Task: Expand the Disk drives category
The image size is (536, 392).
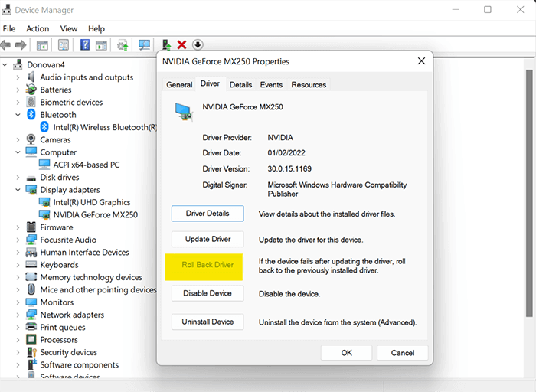Action: (x=18, y=178)
